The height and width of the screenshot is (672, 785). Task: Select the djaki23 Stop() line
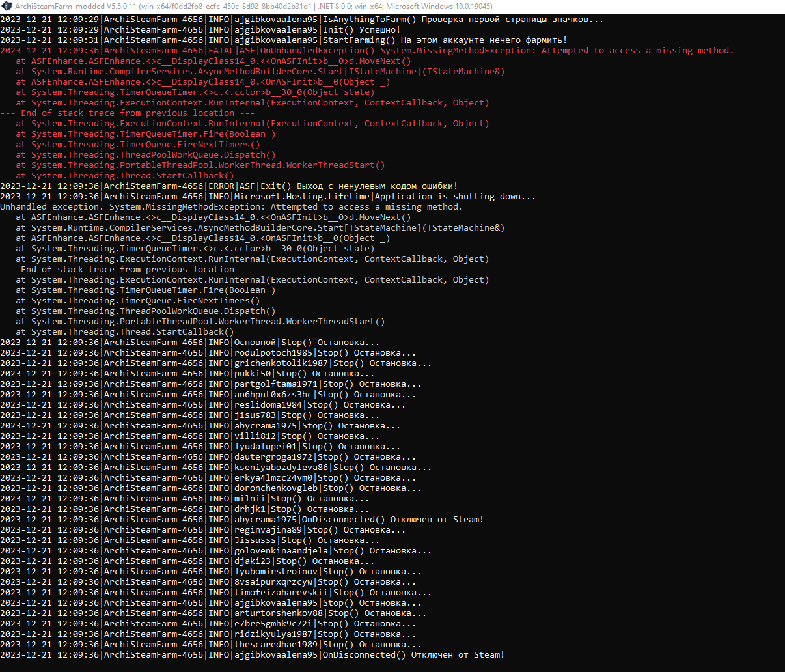187,561
